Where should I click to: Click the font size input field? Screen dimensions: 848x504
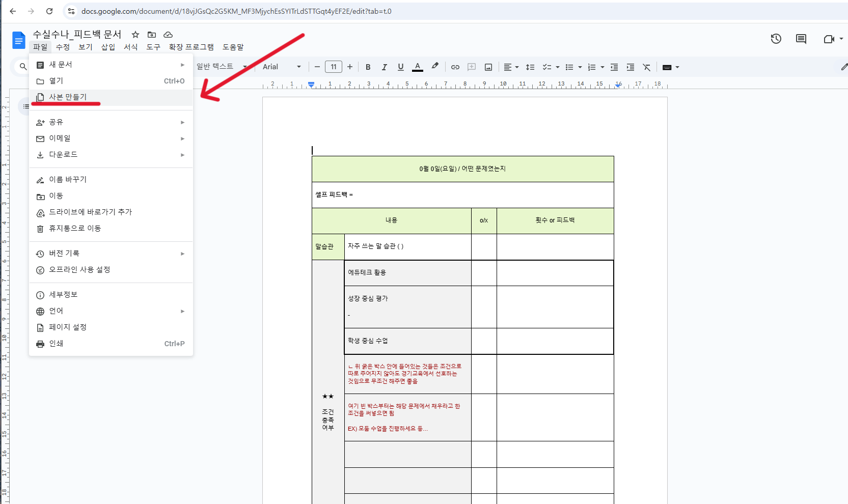point(334,67)
